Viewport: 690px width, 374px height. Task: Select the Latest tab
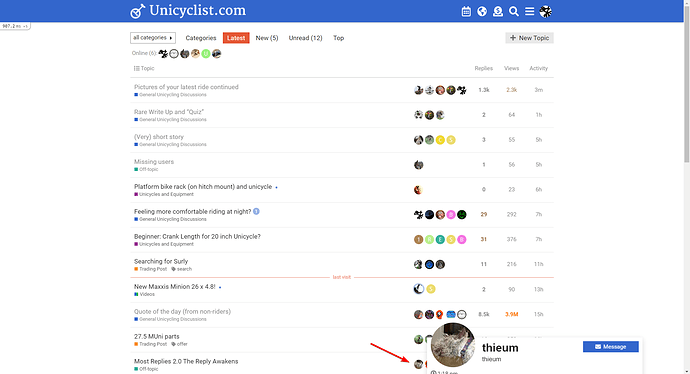point(236,38)
